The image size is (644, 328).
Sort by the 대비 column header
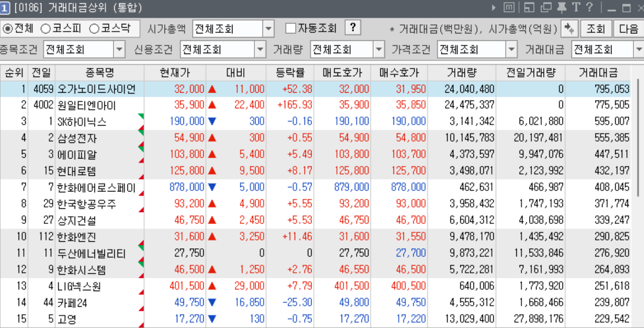coord(236,72)
